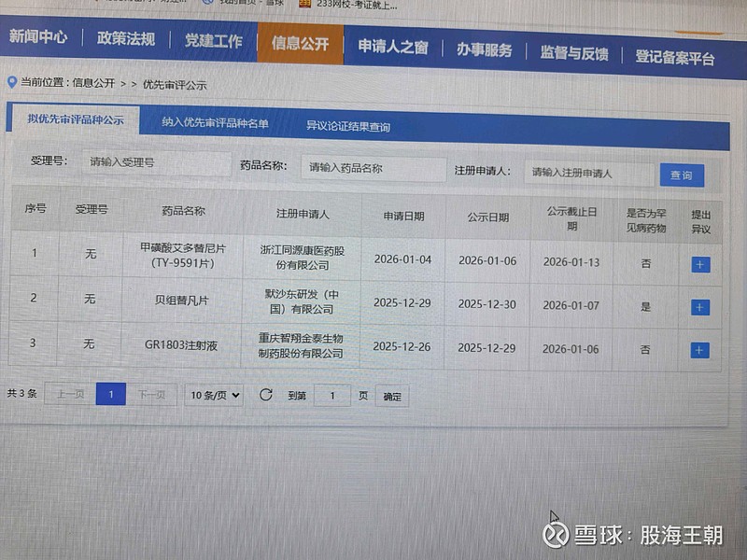Click the + objection icon for GR1803注射液
This screenshot has height=560, width=747.
pos(699,348)
